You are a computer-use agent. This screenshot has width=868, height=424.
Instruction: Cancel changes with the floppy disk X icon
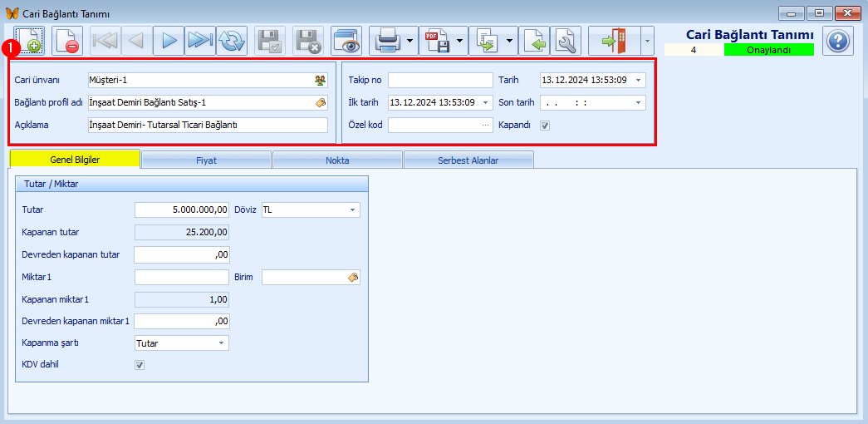[308, 41]
